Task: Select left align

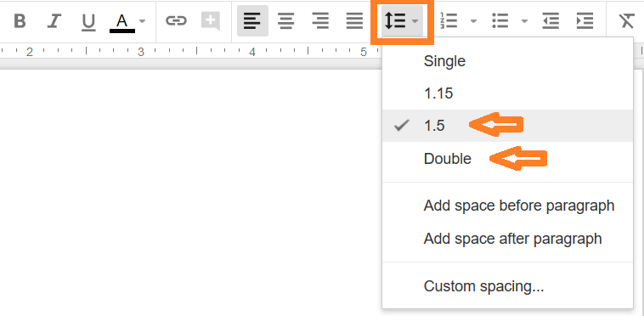Action: [x=252, y=21]
